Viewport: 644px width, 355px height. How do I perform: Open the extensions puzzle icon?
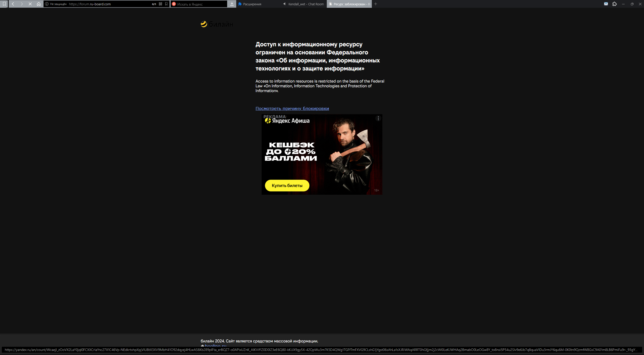tap(615, 4)
